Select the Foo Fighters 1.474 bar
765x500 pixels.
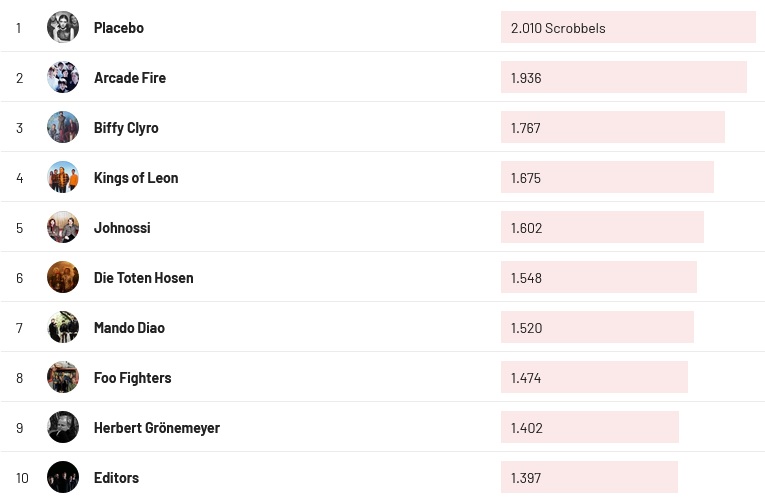tap(594, 378)
